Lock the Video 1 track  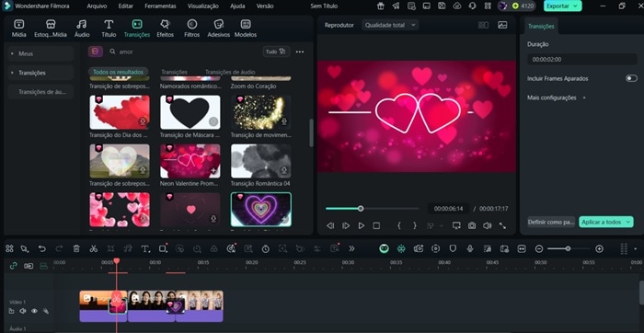coord(11,311)
